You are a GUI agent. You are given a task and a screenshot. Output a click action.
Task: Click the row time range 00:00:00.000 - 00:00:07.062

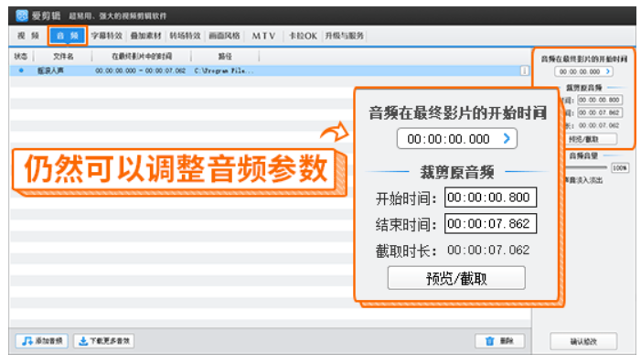(x=140, y=70)
